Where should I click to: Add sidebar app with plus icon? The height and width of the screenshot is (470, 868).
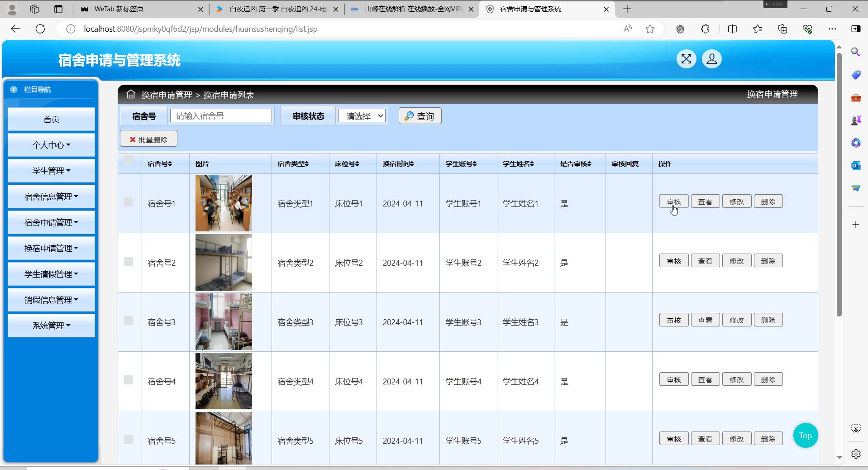[855, 225]
